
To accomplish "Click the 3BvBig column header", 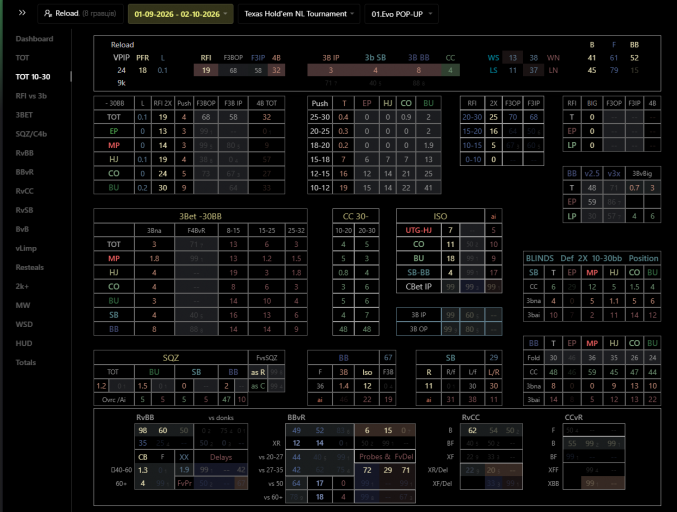I will [642, 174].
